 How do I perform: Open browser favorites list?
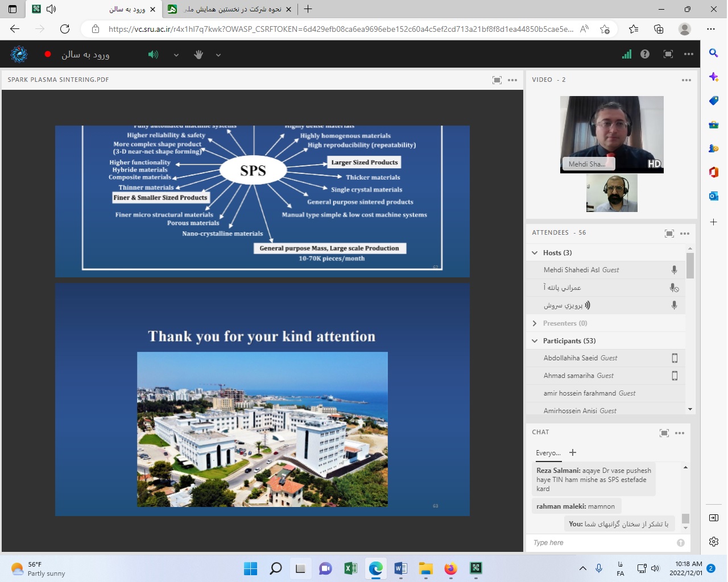coord(634,29)
